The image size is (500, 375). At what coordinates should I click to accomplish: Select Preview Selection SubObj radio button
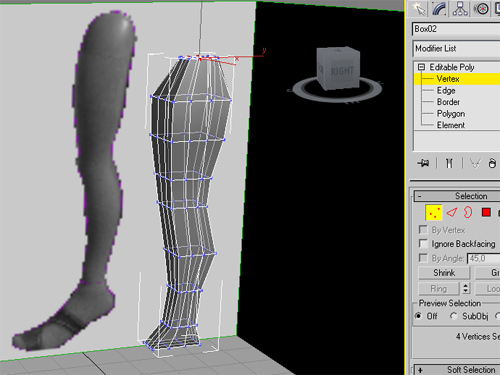[x=453, y=316]
